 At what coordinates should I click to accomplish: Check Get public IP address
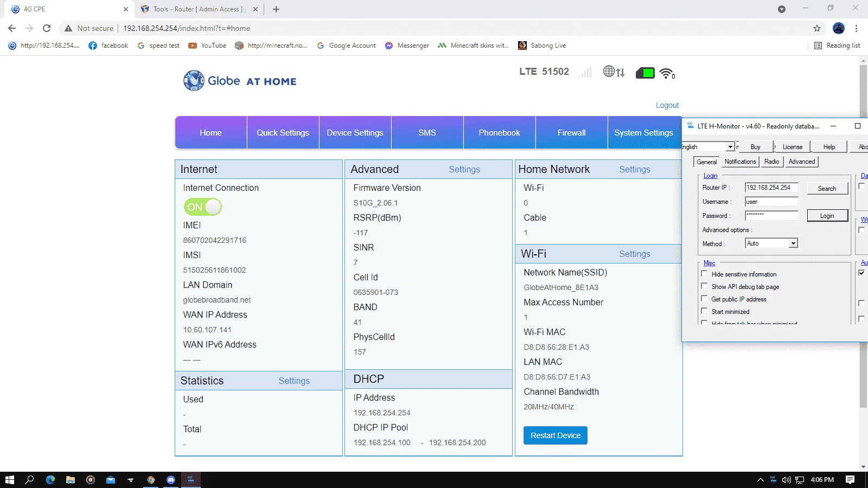[704, 299]
